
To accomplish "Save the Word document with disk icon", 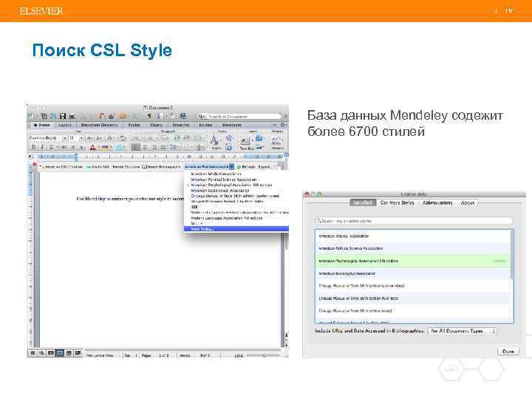I will [x=62, y=116].
